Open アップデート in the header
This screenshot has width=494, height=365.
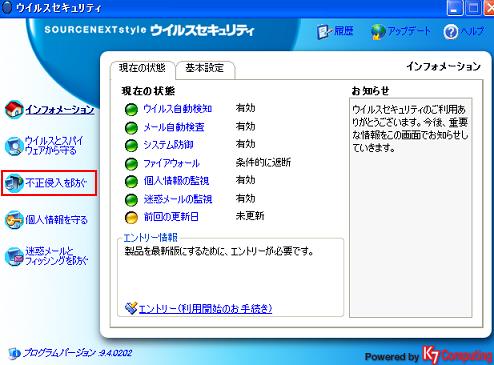coord(409,31)
